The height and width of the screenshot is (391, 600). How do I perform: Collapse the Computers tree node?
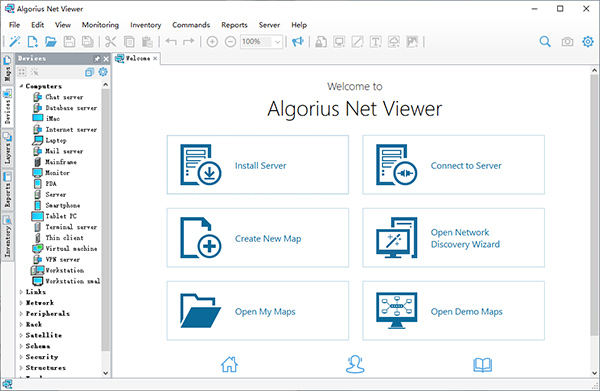point(21,86)
